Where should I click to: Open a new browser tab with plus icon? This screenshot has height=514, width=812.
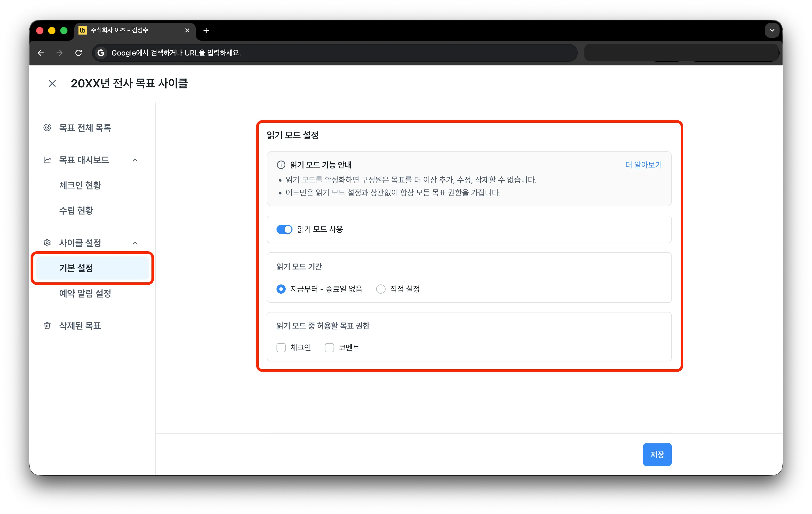coord(206,30)
